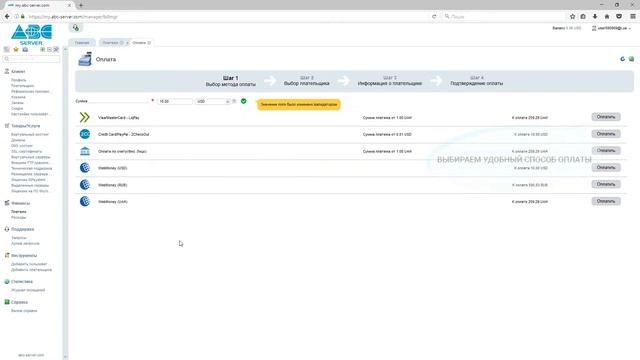
Task: Click the browser search field
Action: pos(503,17)
